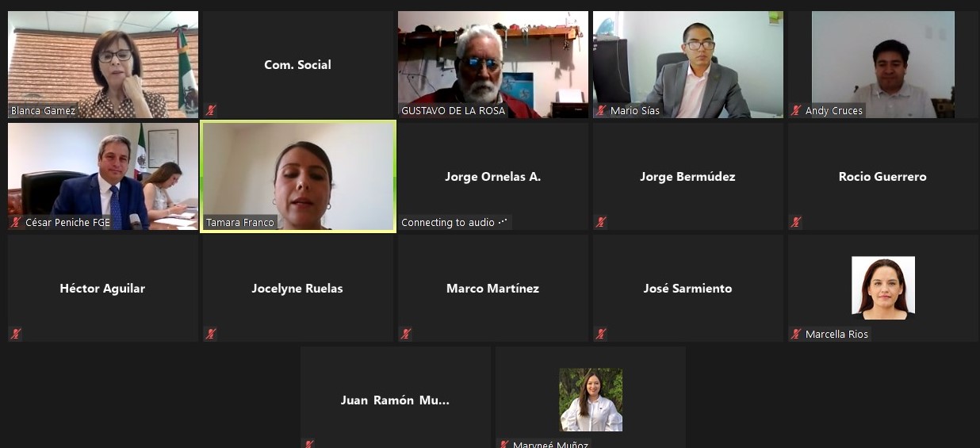Select GUSTAVO DE LA ROSA video tile
Image resolution: width=980 pixels, height=448 pixels.
click(493, 64)
